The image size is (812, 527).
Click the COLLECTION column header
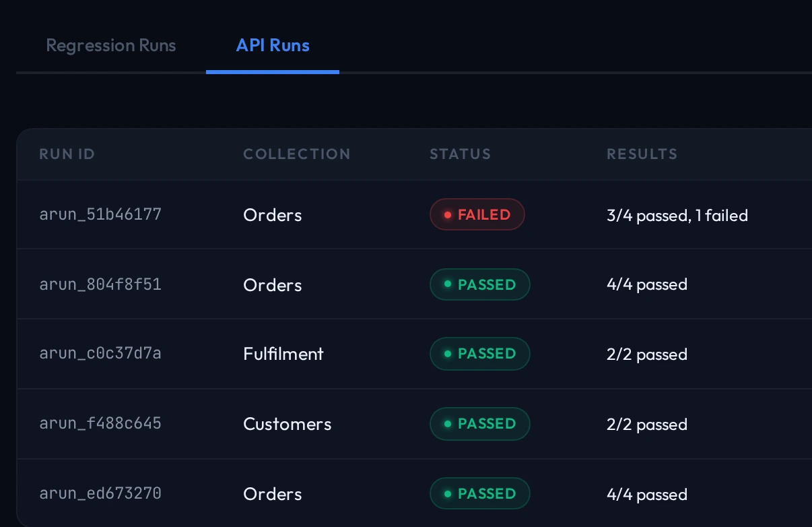297,154
